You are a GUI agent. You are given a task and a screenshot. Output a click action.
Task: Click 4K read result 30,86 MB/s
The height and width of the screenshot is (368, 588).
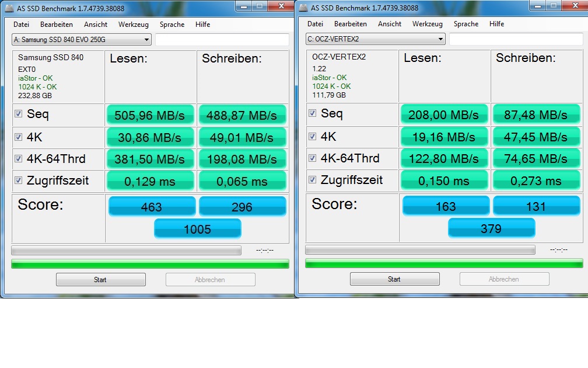click(150, 137)
